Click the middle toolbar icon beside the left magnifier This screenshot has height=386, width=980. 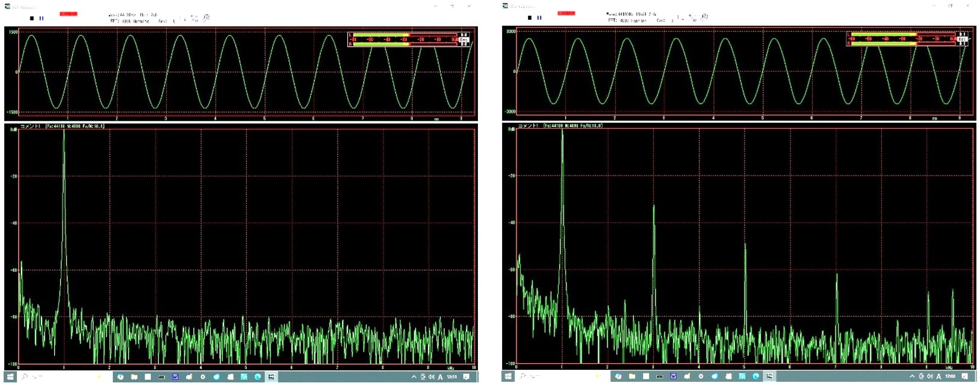click(194, 19)
